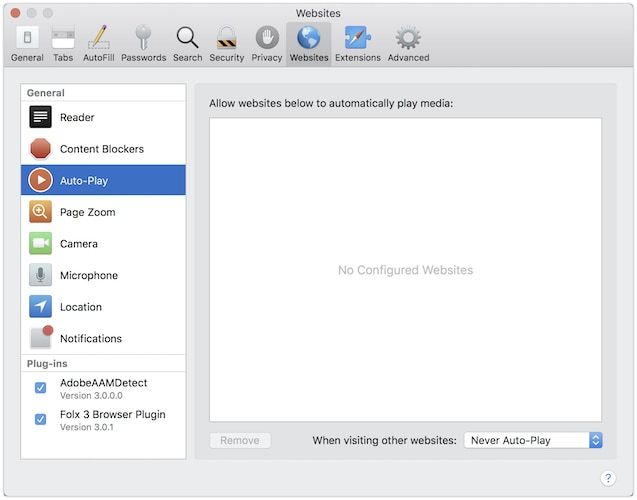Go to Search preferences

(x=187, y=43)
